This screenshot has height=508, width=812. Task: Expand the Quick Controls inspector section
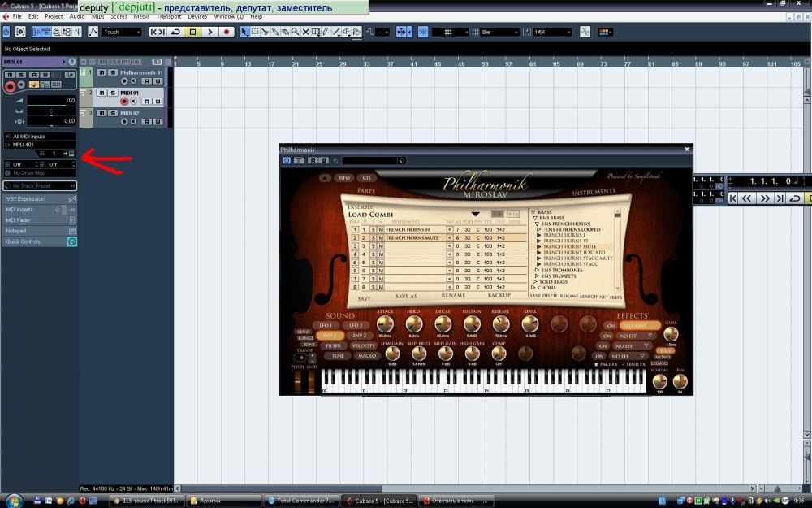[x=40, y=241]
